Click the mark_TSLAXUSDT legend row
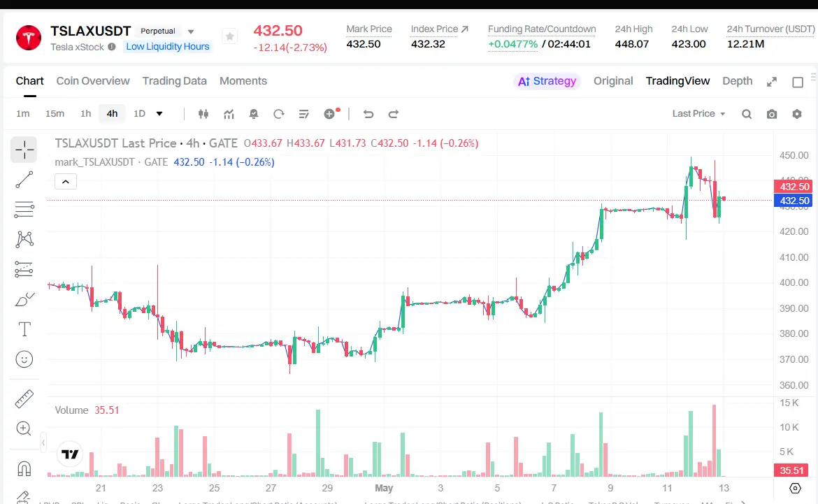The width and height of the screenshot is (818, 504). tap(164, 162)
